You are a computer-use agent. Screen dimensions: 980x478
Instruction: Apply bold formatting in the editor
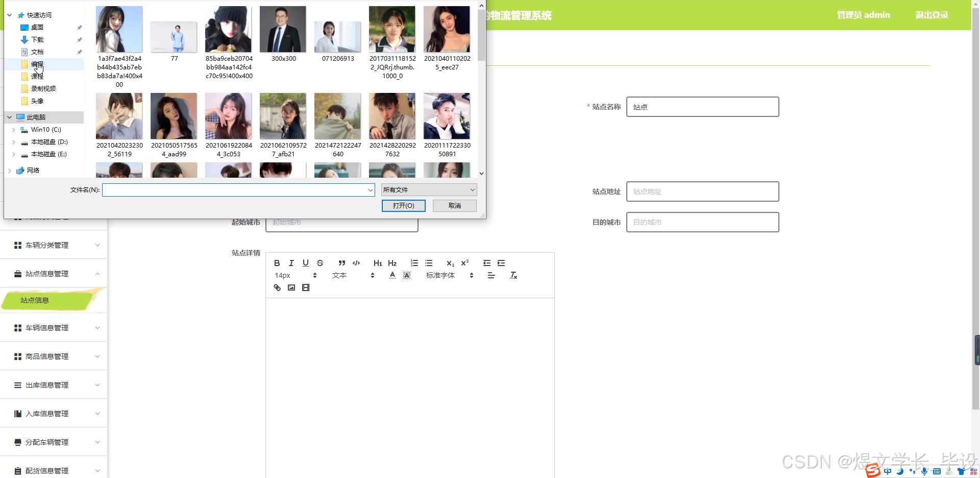[x=277, y=263]
